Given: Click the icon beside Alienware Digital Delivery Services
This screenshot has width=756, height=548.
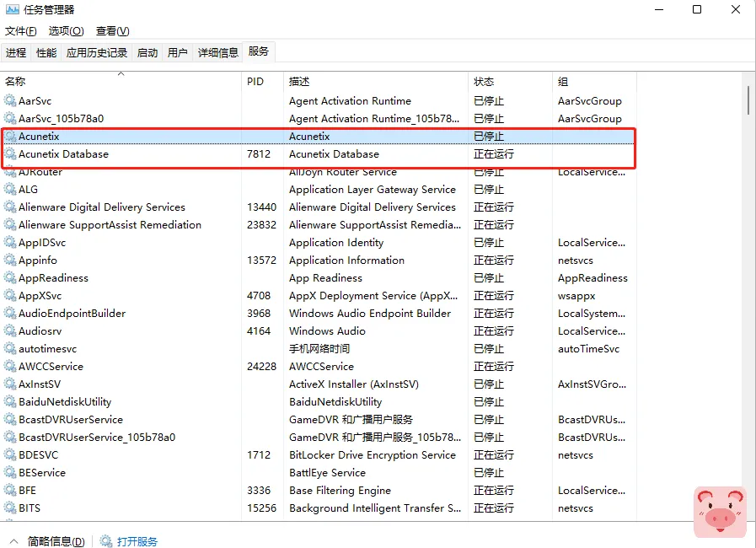Looking at the screenshot, I should [10, 207].
